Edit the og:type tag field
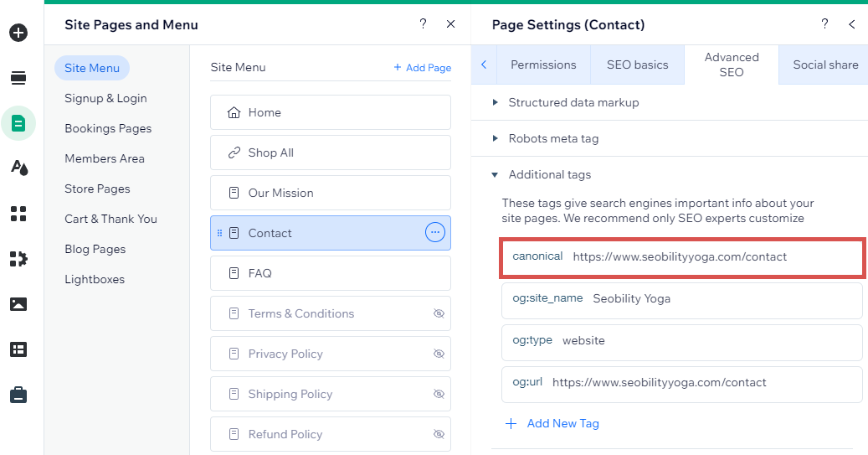 point(682,342)
